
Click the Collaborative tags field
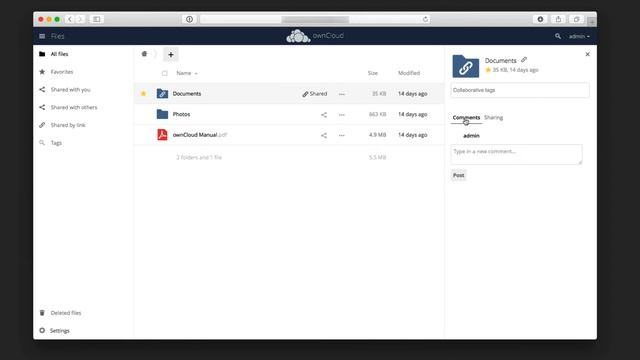520,90
